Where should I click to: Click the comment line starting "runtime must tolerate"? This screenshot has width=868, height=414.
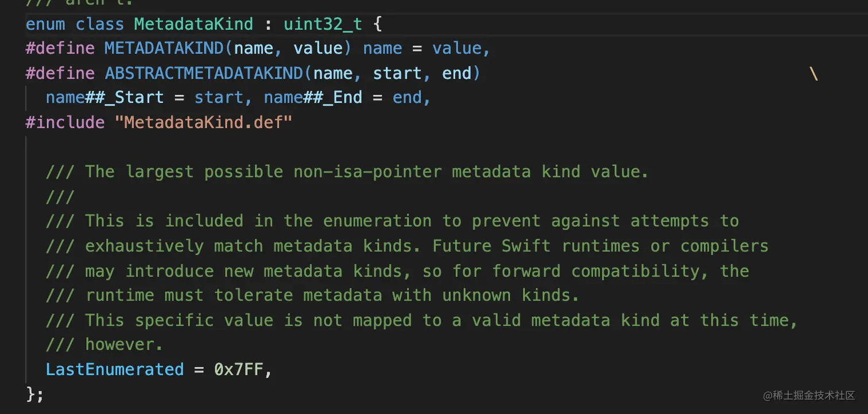click(x=312, y=295)
